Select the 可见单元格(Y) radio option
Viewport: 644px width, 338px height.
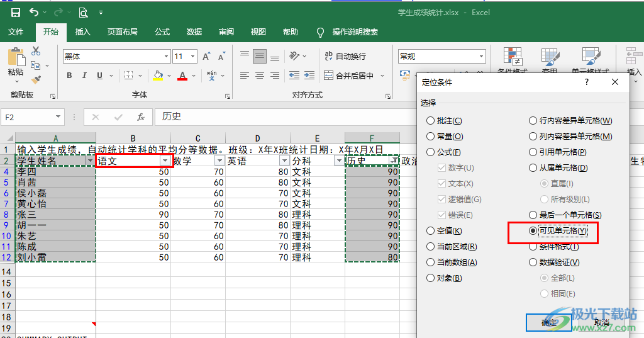[558, 231]
